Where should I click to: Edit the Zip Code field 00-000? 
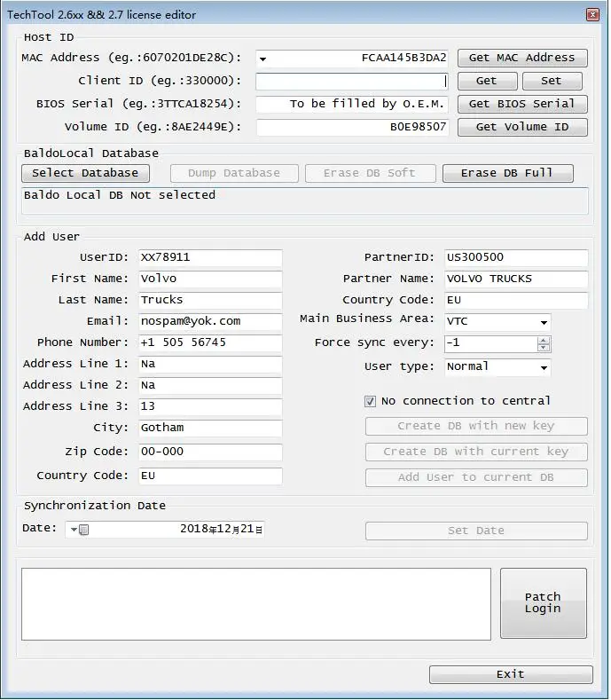point(210,452)
